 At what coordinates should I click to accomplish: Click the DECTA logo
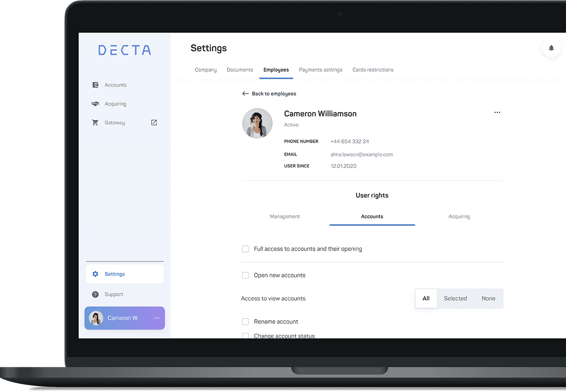pyautogui.click(x=124, y=50)
